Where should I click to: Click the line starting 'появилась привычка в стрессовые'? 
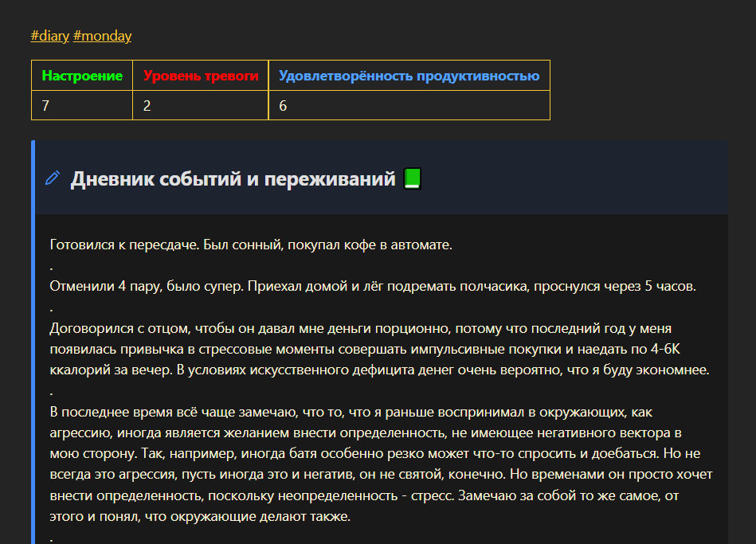[x=365, y=349]
